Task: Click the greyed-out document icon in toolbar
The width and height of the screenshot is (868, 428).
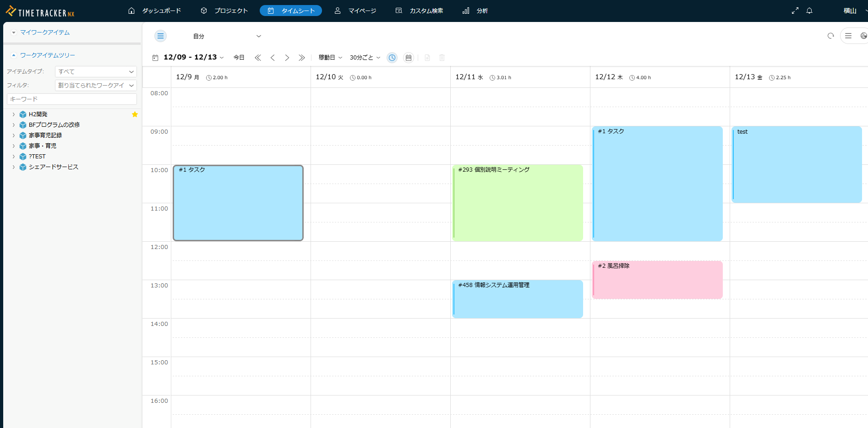Action: (427, 58)
